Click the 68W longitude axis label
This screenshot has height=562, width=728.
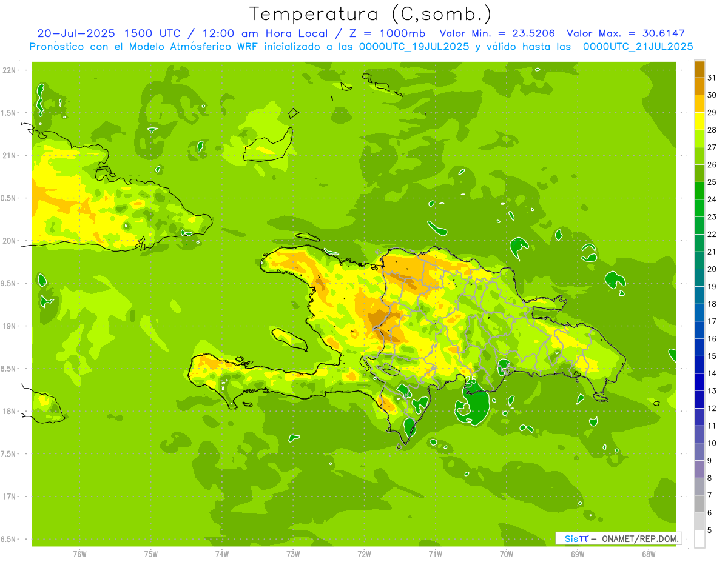pos(649,554)
